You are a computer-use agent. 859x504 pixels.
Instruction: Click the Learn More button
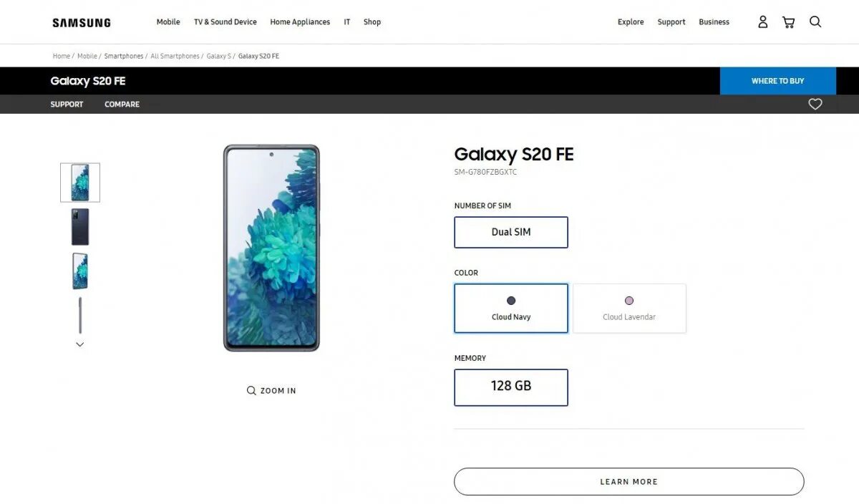click(629, 482)
